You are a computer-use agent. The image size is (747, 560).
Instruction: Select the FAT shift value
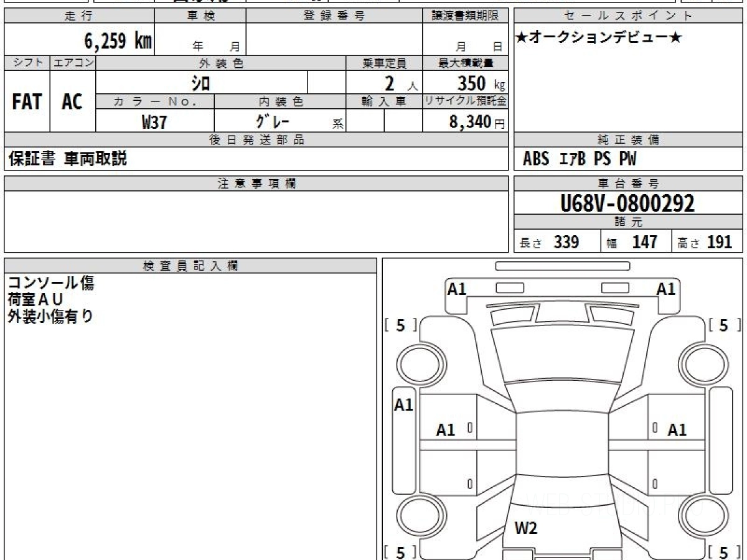(27, 101)
